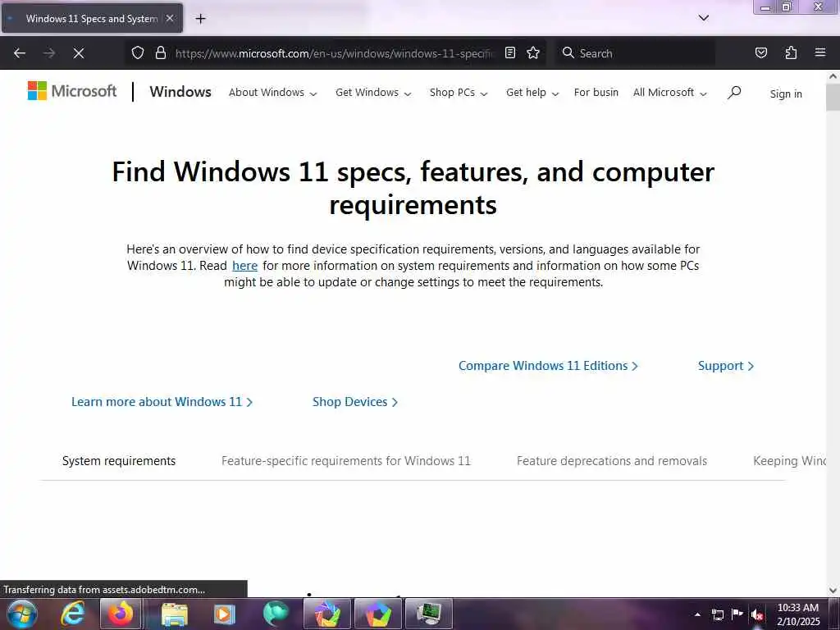The width and height of the screenshot is (840, 630).
Task: Launch Internet Explorer from taskbar
Action: point(73,614)
